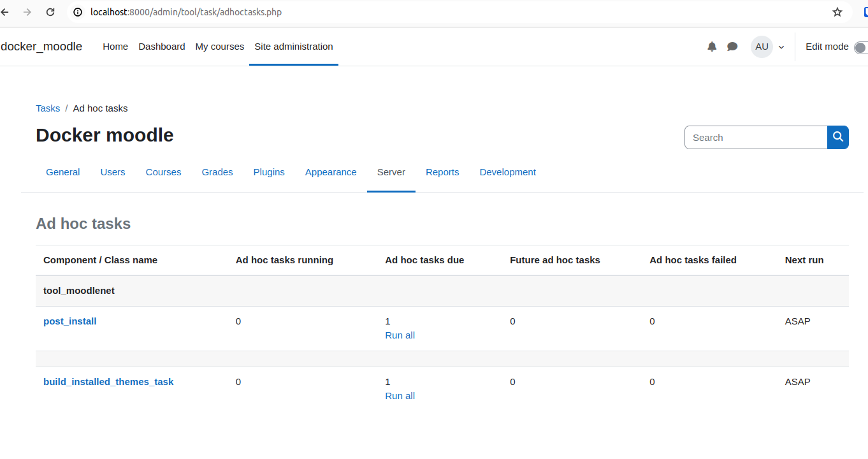Open the messaging speech bubble icon

coord(732,47)
